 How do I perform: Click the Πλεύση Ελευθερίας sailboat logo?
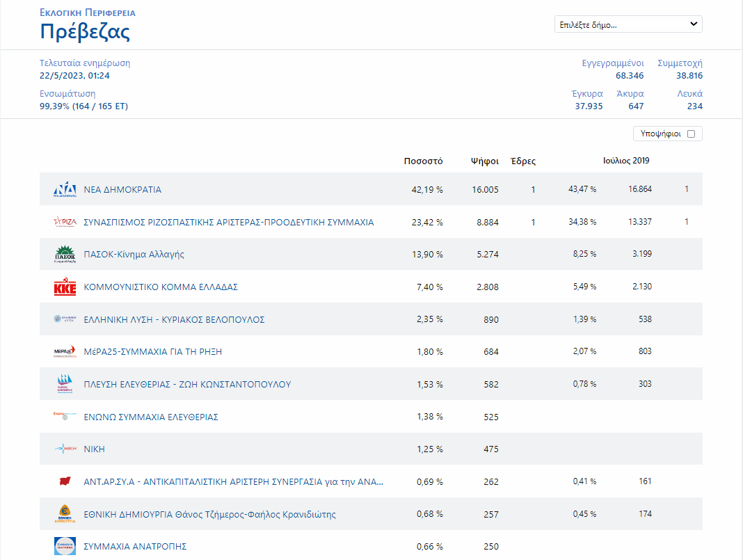pos(65,384)
